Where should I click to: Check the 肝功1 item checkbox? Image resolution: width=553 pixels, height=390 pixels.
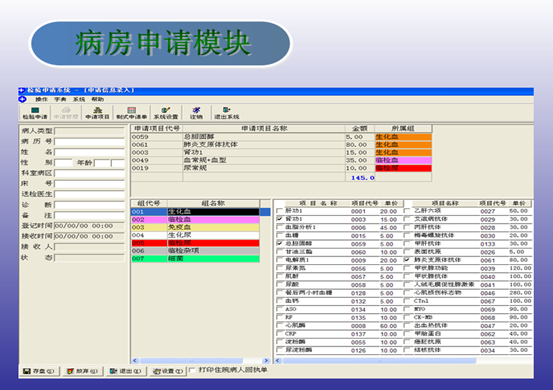point(280,211)
